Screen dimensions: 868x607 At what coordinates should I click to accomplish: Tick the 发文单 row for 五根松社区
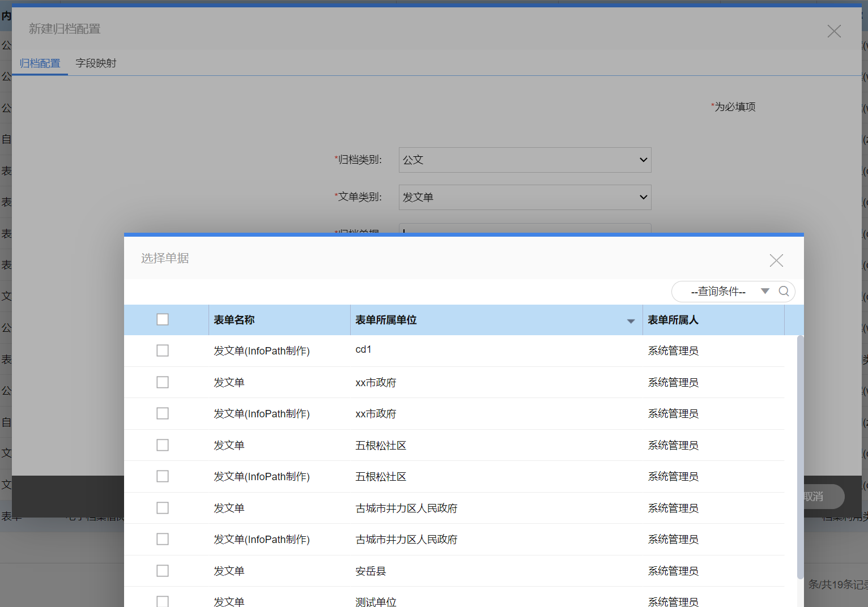[x=163, y=445]
